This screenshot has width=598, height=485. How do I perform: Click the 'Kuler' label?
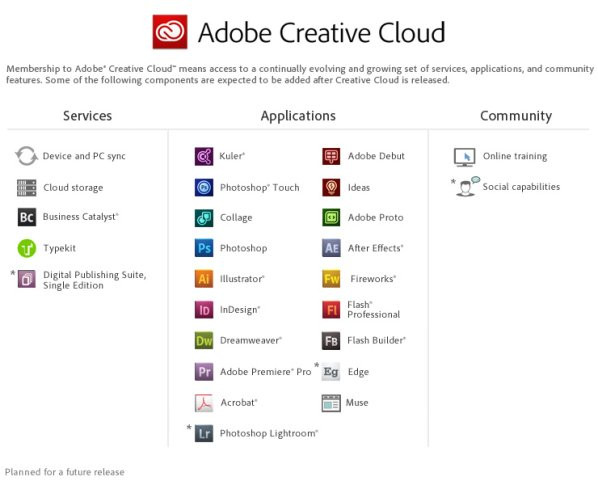click(232, 156)
